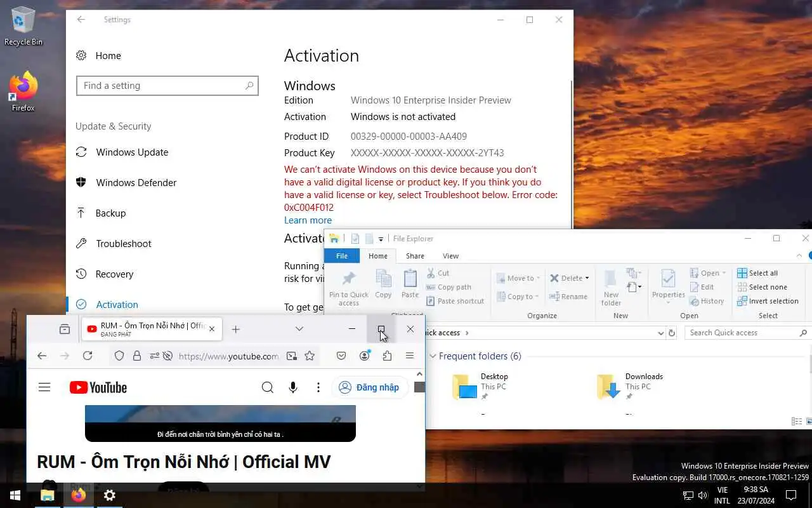Click the Settings back arrow

coord(81,20)
